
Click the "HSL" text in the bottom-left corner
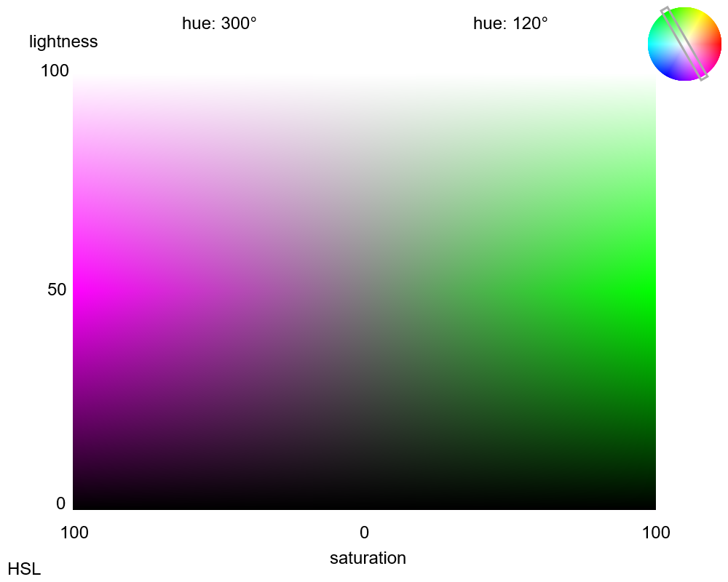click(x=24, y=569)
